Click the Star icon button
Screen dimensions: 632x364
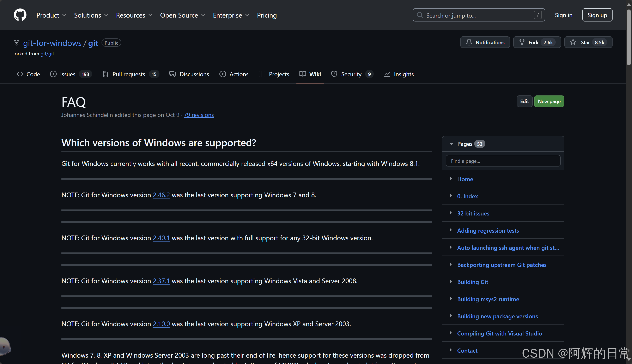573,42
